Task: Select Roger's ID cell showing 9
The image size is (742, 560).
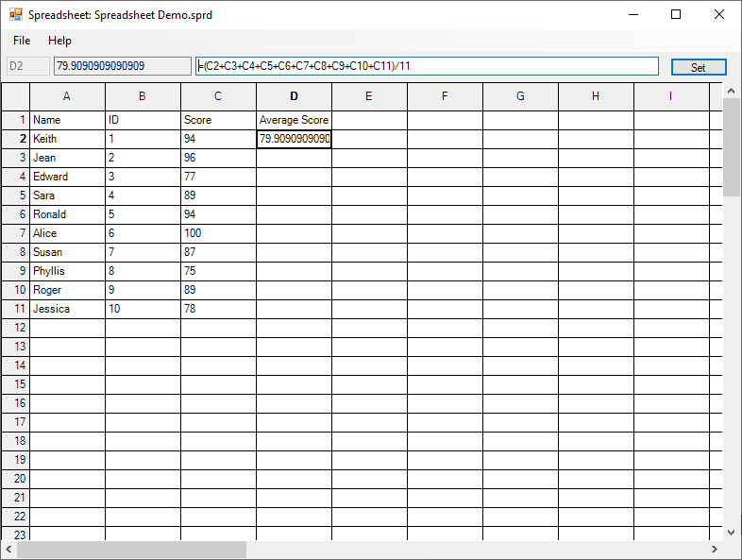Action: [x=143, y=291]
